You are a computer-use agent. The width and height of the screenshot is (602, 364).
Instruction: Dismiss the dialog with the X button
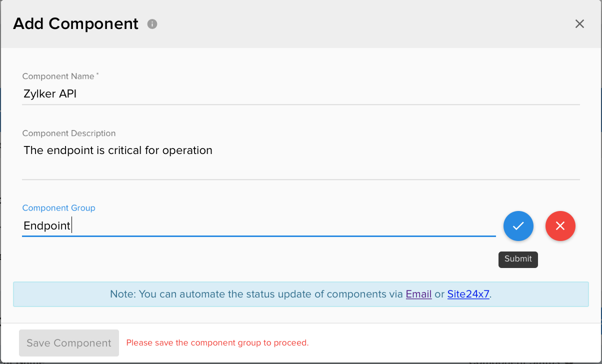(579, 23)
